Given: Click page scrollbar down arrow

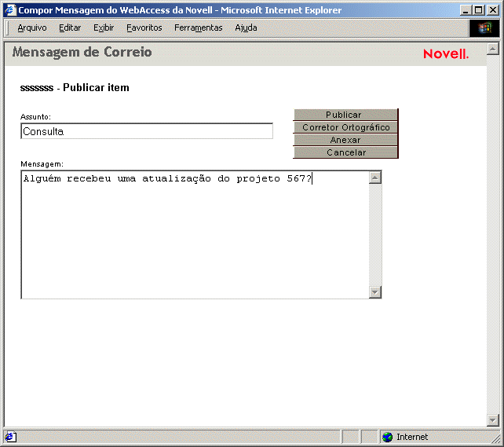Looking at the screenshot, I should pyautogui.click(x=493, y=420).
